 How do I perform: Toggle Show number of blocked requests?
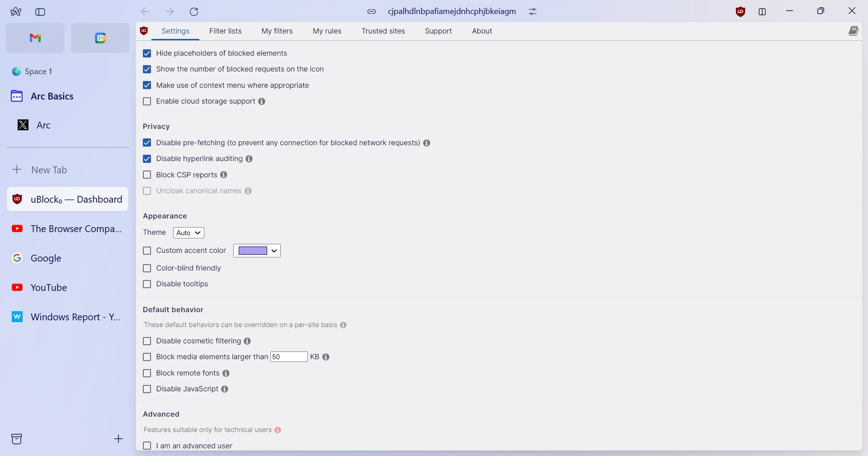(147, 69)
